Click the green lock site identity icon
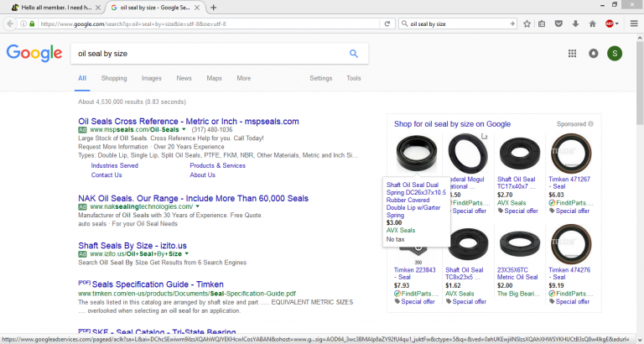This screenshot has width=644, height=344. tap(32, 23)
